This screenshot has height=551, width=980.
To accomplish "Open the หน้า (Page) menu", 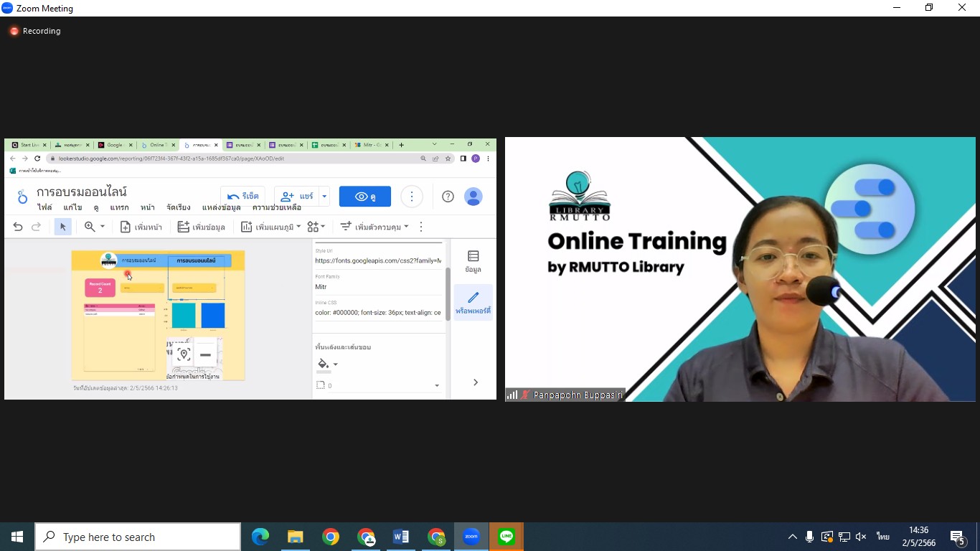I will 148,207.
